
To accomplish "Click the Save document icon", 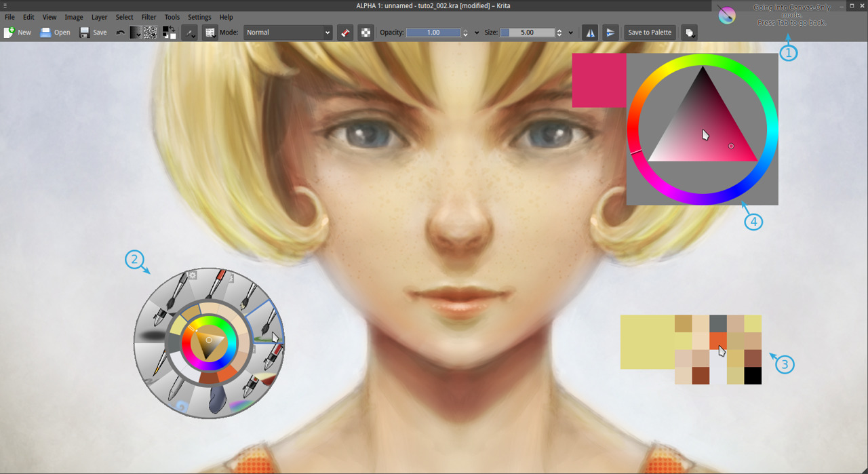I will tap(85, 33).
